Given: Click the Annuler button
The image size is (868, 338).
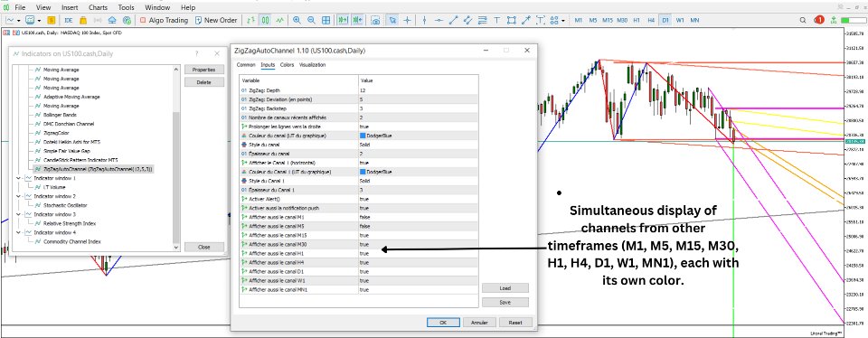Looking at the screenshot, I should (479, 322).
